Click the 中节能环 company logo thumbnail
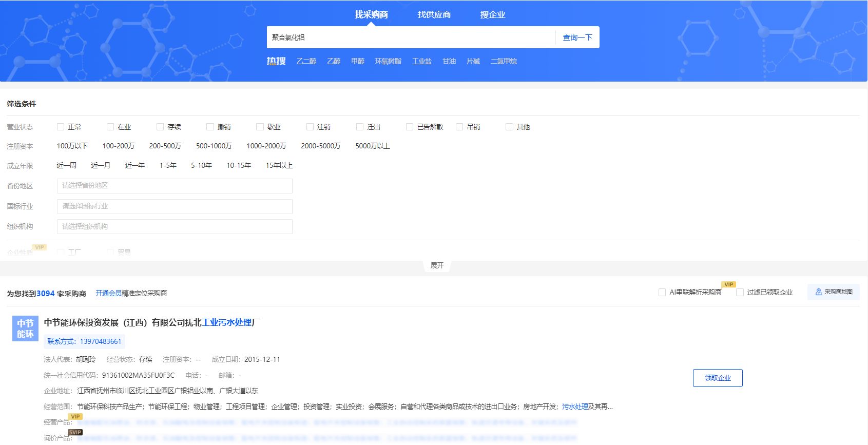Image resolution: width=868 pixels, height=445 pixels. pos(25,328)
